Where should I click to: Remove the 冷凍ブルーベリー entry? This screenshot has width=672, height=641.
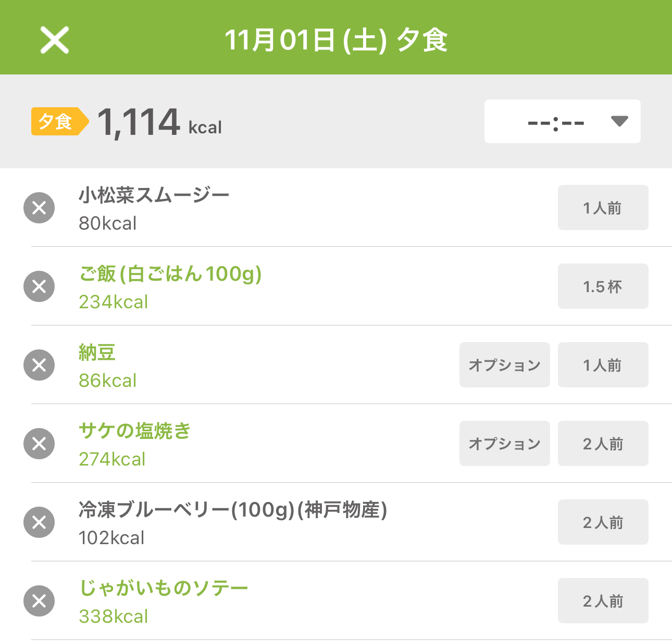39,522
